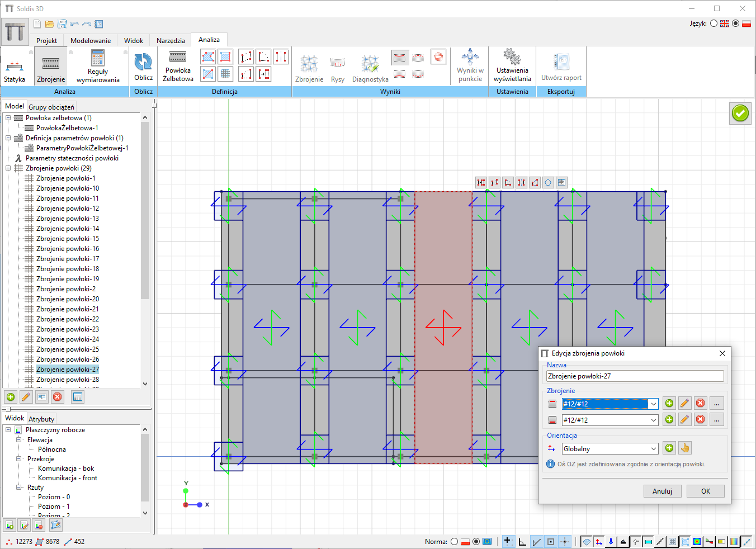This screenshot has width=756, height=549.
Task: Click the Nazwa text field
Action: (635, 376)
